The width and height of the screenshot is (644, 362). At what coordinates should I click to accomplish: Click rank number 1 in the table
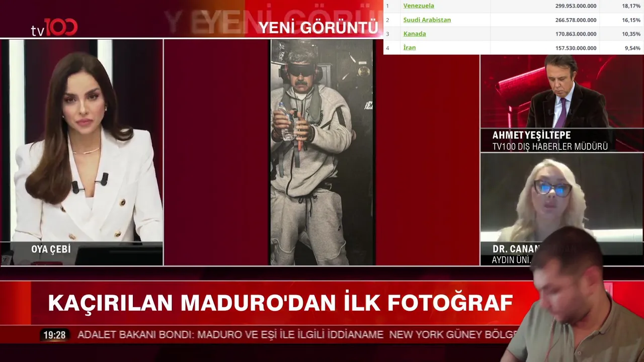tap(387, 6)
